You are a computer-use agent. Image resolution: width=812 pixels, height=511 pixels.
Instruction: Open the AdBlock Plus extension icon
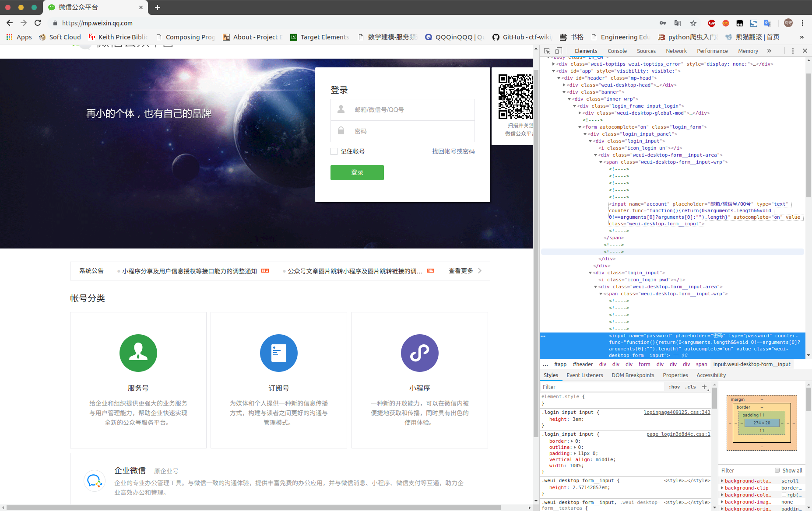pos(711,23)
